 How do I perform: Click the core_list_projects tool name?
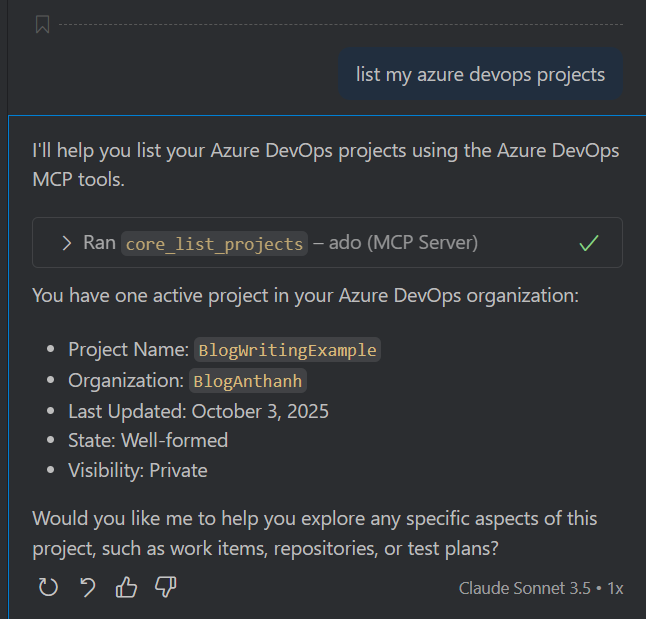point(214,243)
